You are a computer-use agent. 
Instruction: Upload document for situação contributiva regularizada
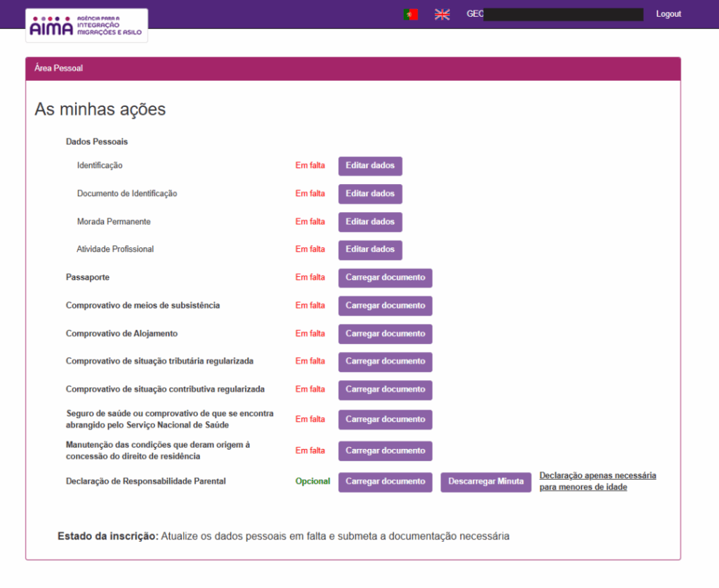[385, 389]
